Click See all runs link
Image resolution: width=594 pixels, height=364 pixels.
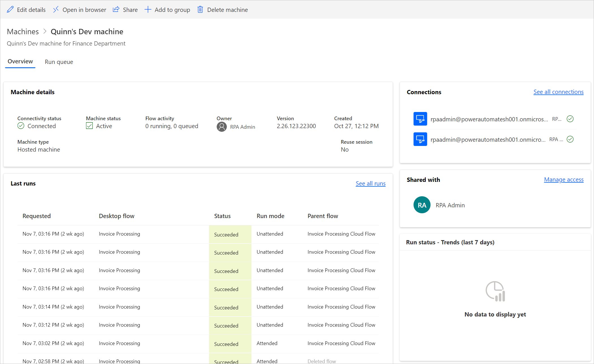click(371, 183)
